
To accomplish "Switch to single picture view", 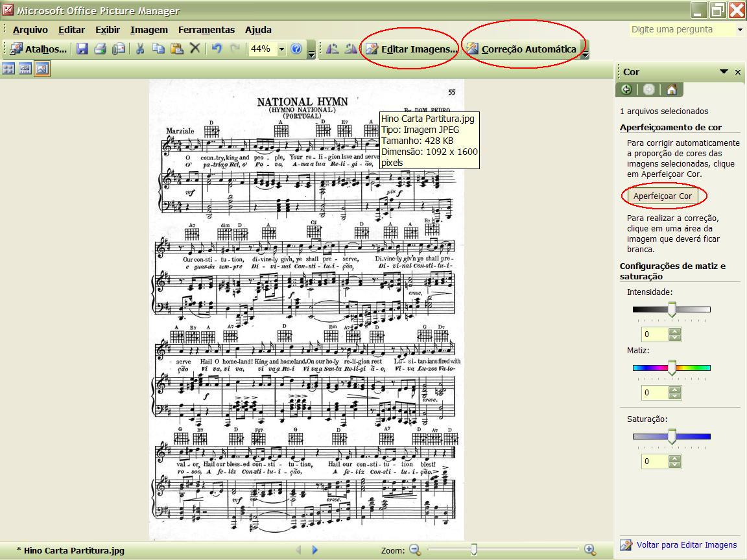I will pos(42,69).
